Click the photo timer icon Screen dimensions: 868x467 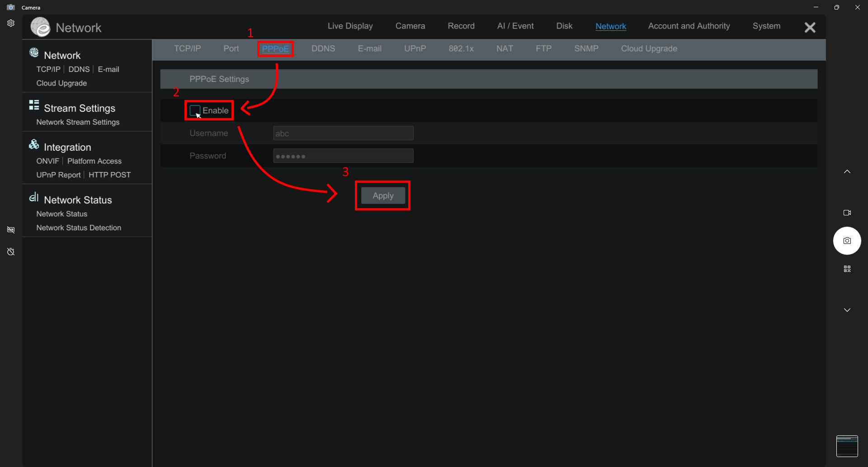tap(11, 252)
